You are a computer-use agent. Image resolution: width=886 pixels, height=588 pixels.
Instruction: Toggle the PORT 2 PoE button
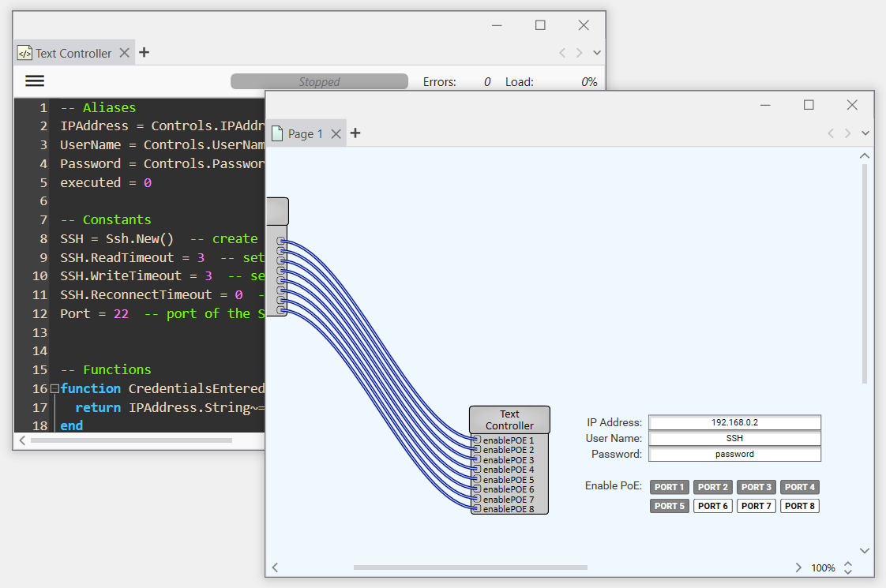click(x=713, y=487)
